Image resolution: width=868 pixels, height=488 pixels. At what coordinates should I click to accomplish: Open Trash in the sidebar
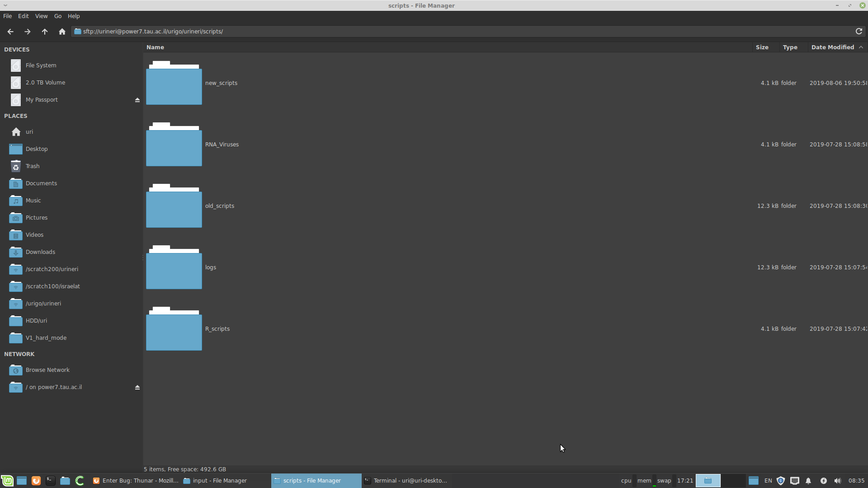(x=32, y=166)
